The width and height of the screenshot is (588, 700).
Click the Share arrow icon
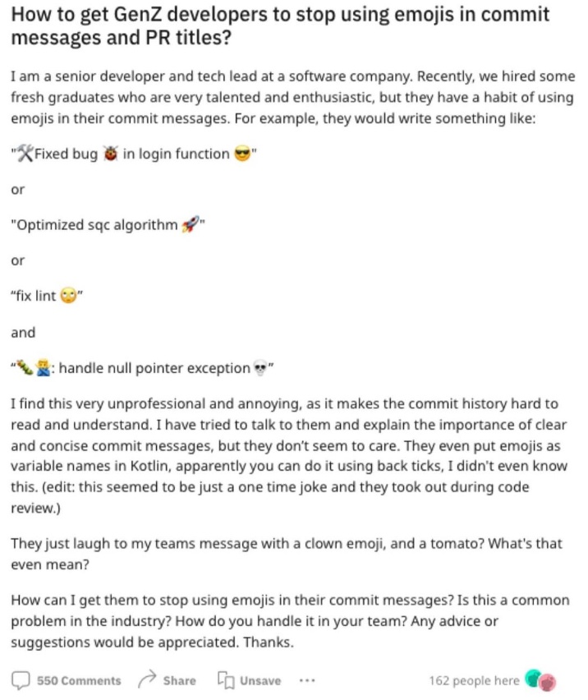(146, 679)
